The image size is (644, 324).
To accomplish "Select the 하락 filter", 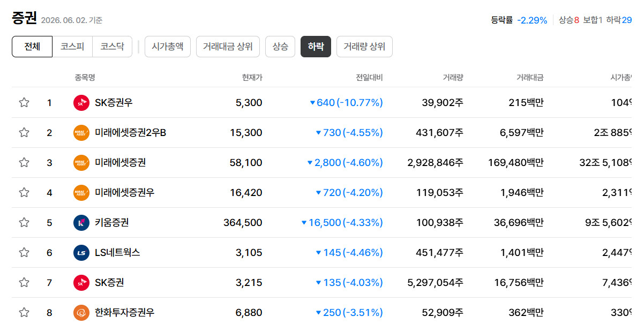I will point(316,47).
